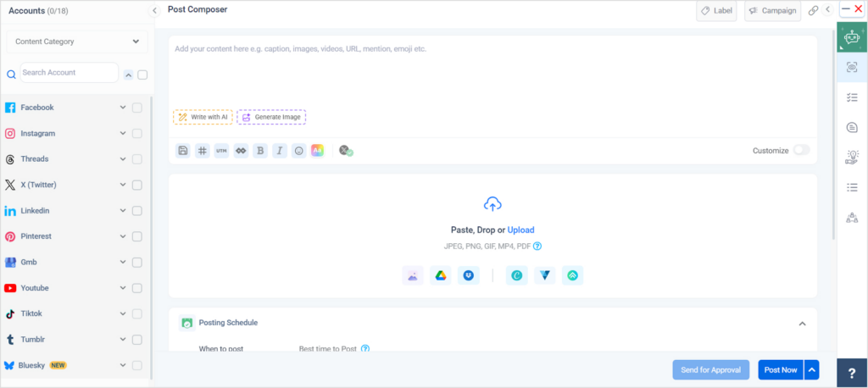Open the media library image icon

click(x=413, y=275)
